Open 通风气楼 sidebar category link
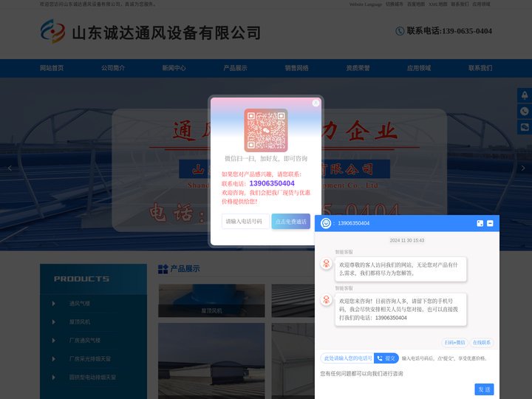 click(x=80, y=304)
